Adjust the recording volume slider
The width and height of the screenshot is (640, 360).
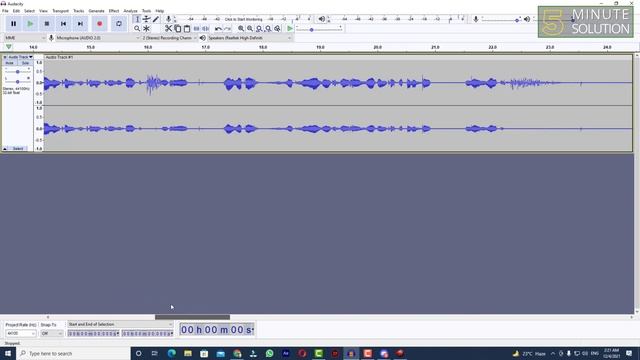pos(501,19)
